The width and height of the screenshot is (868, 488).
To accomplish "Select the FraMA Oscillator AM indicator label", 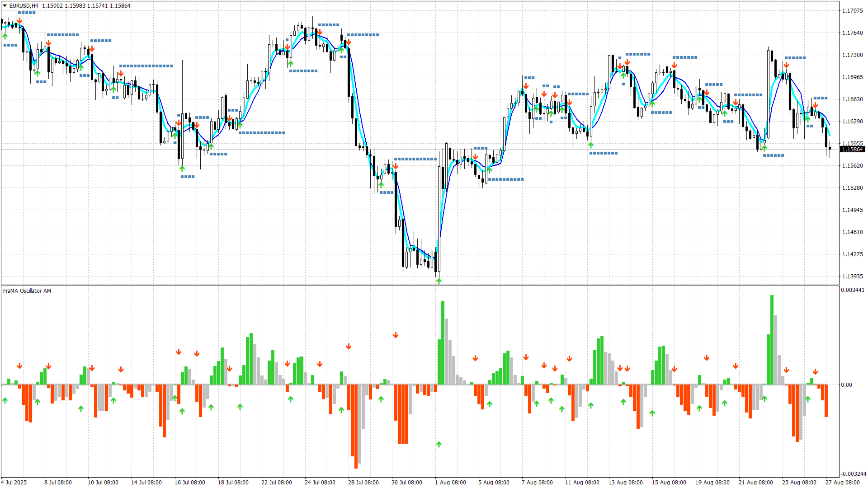I will click(27, 291).
